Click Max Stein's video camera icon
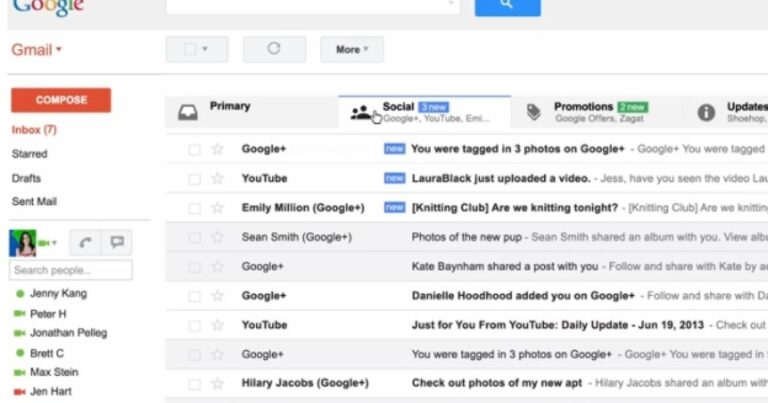The width and height of the screenshot is (768, 403). coord(20,373)
